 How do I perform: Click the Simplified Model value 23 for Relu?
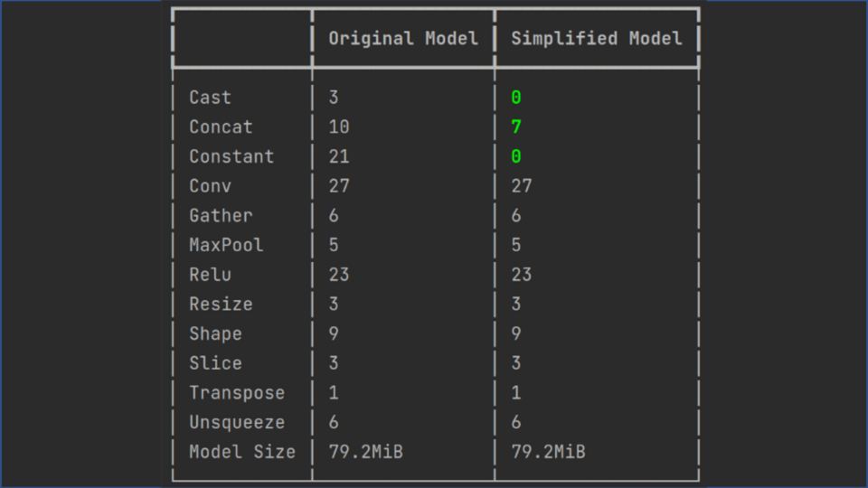[x=522, y=275]
